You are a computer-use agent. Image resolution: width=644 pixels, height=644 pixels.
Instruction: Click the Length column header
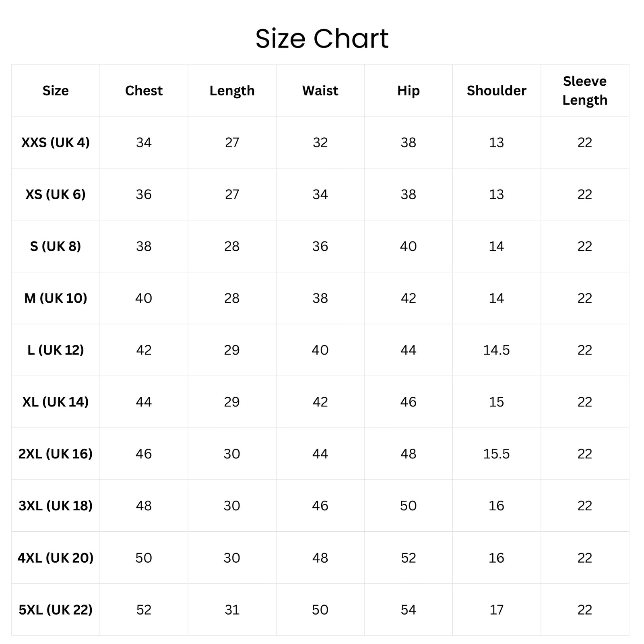pyautogui.click(x=232, y=91)
